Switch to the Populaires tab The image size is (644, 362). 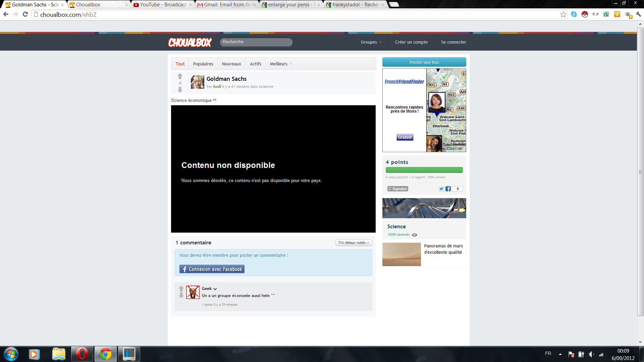tap(203, 64)
